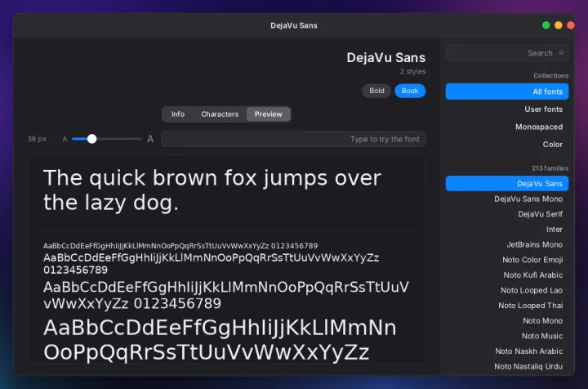The height and width of the screenshot is (389, 588).
Task: Select Noto Naskh Arabic font
Action: pyautogui.click(x=507, y=351)
